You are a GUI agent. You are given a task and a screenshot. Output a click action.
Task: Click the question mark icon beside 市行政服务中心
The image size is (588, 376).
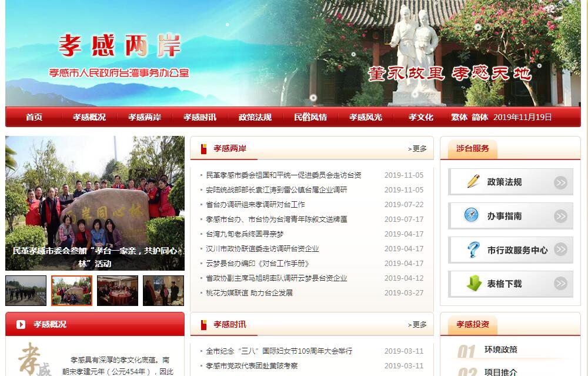coord(473,249)
